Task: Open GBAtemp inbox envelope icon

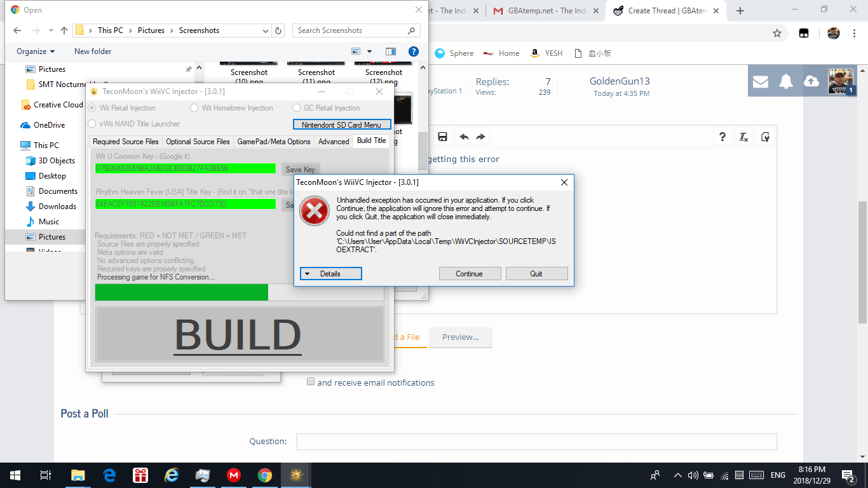Action: click(761, 81)
